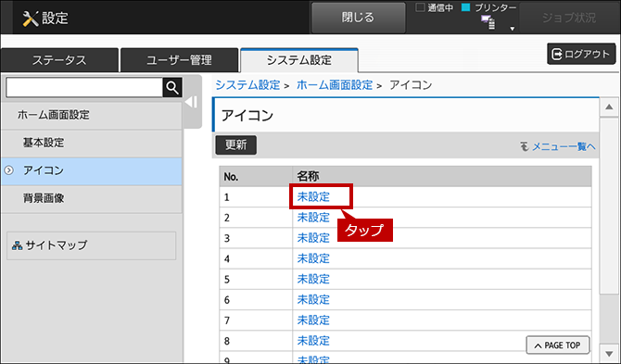
Task: Click the return arrow icon next to メニュー一覧へ
Action: coord(525,146)
